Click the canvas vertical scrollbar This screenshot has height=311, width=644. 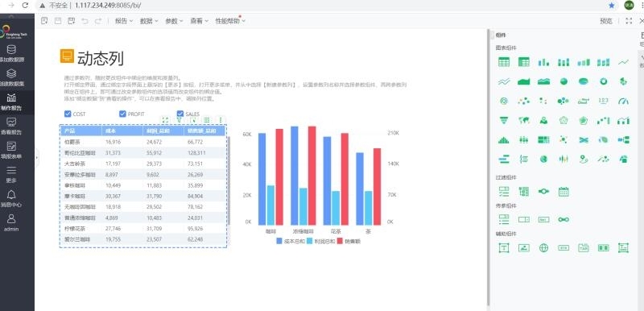(x=489, y=168)
